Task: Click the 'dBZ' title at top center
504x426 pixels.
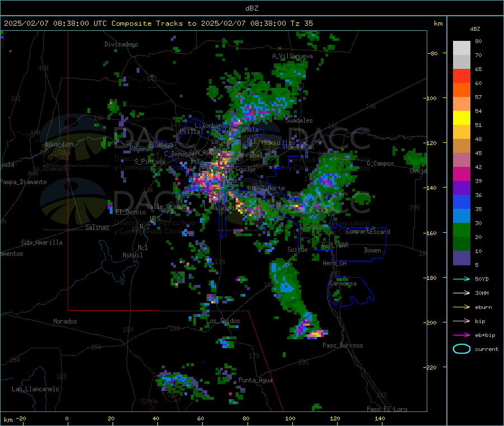Action: tap(251, 8)
